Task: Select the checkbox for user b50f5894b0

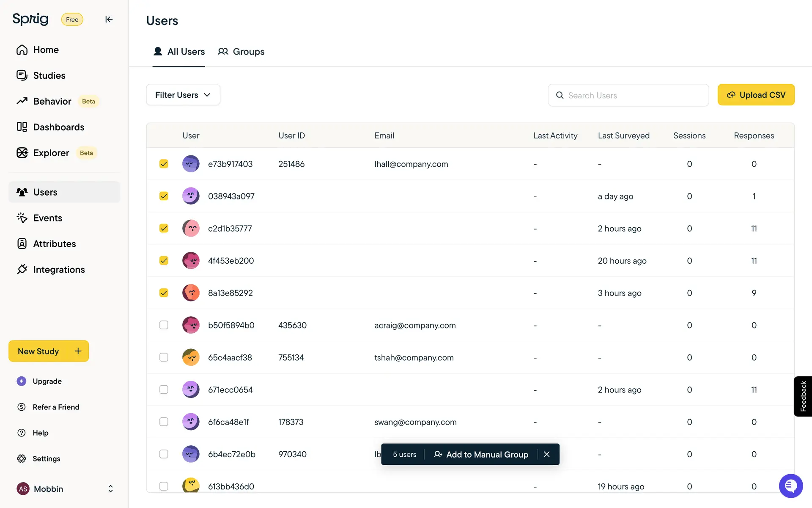Action: 164,325
